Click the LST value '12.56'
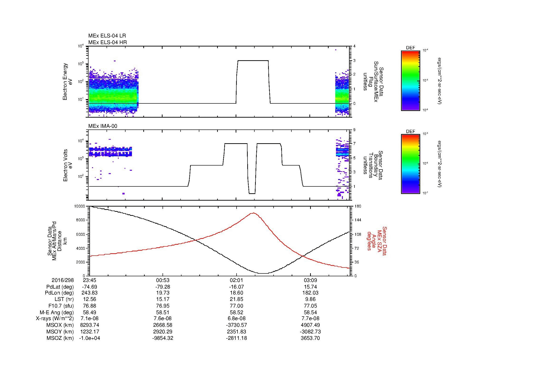Screen dimensions: 555x392 [89, 300]
